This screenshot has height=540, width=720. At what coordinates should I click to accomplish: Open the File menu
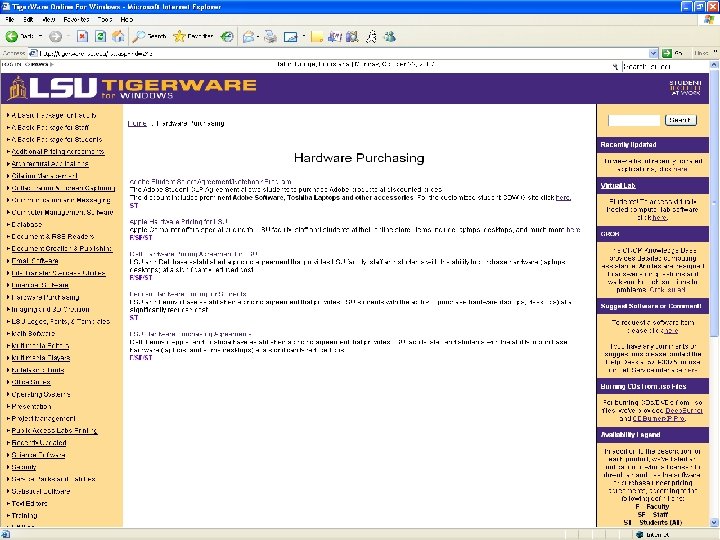(x=10, y=19)
